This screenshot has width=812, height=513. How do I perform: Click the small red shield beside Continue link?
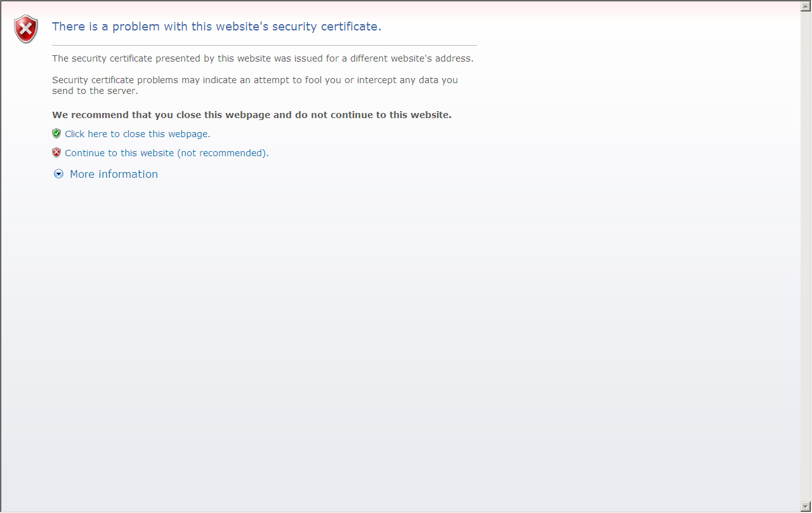point(56,152)
